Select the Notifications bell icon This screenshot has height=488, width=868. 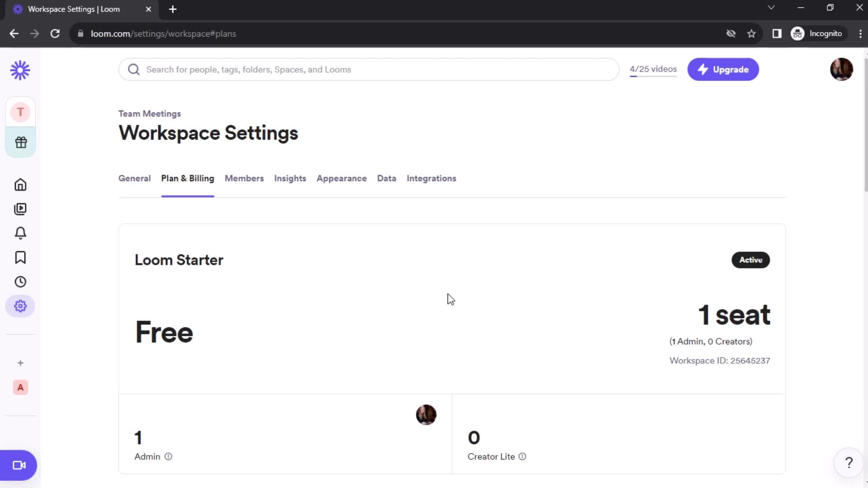[x=20, y=233]
